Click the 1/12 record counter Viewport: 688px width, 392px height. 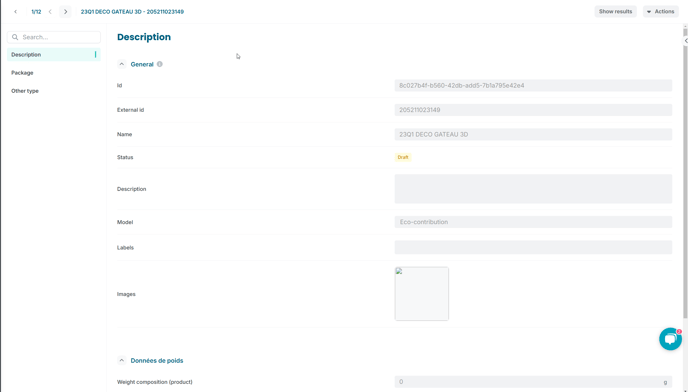[36, 12]
